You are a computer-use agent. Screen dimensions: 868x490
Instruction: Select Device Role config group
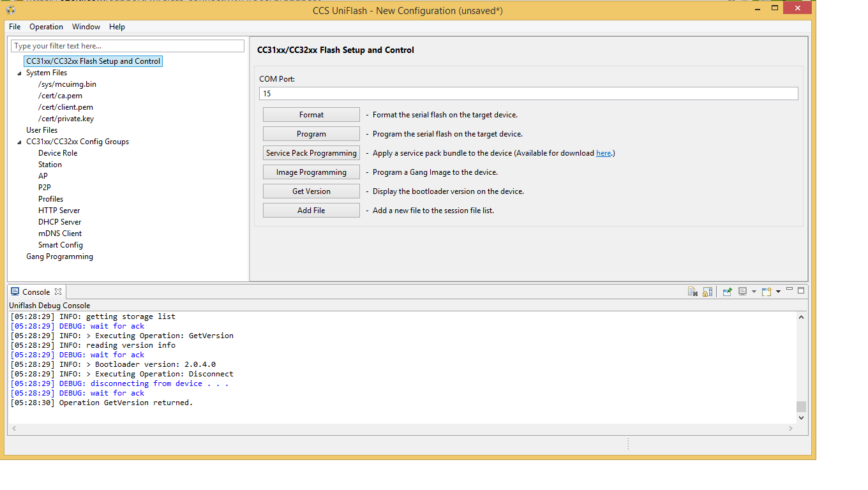(x=57, y=153)
